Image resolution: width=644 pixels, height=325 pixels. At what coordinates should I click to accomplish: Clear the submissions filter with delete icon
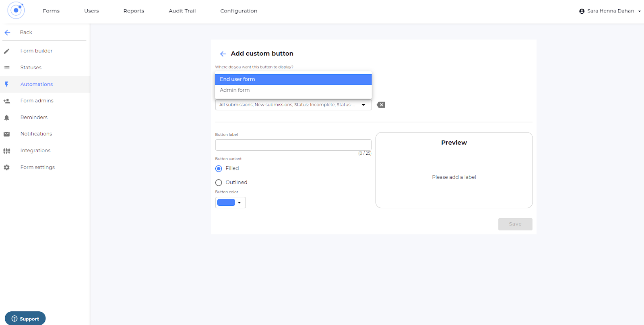(x=381, y=105)
